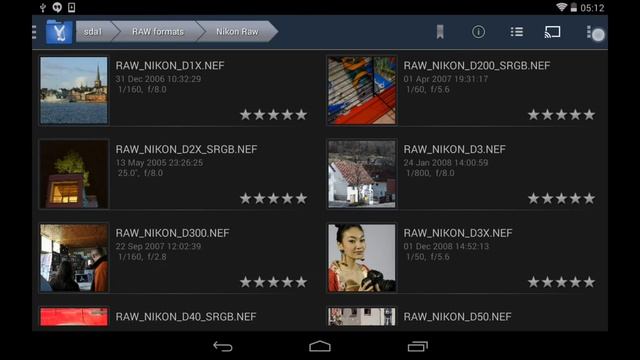Go to the sda1 breadcrumb
This screenshot has height=360, width=640.
pos(93,31)
